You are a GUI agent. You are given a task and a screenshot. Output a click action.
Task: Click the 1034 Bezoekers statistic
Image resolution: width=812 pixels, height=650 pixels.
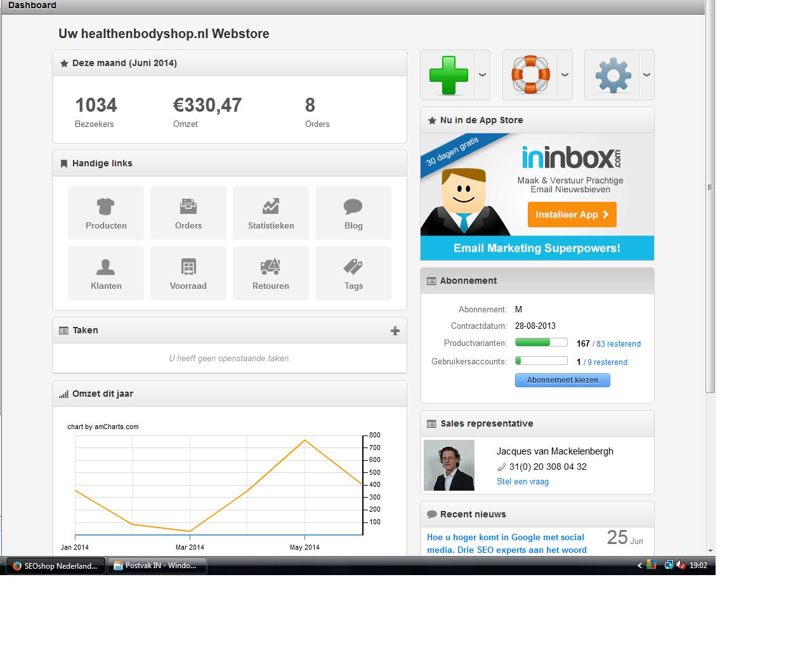tap(96, 111)
